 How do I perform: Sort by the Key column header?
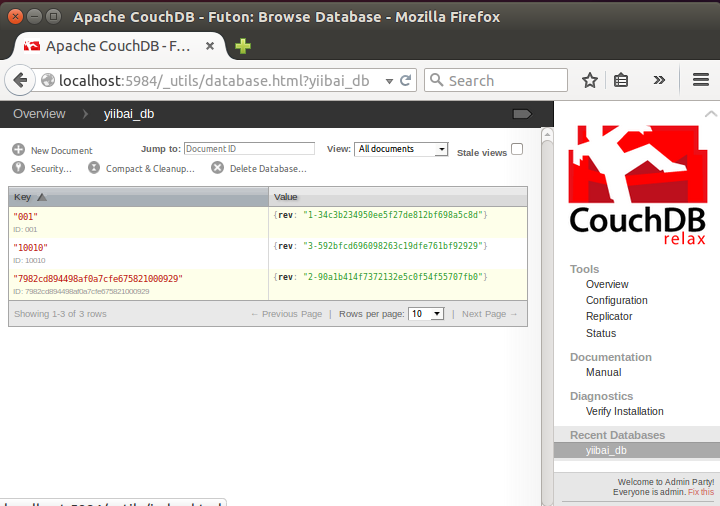(30, 197)
